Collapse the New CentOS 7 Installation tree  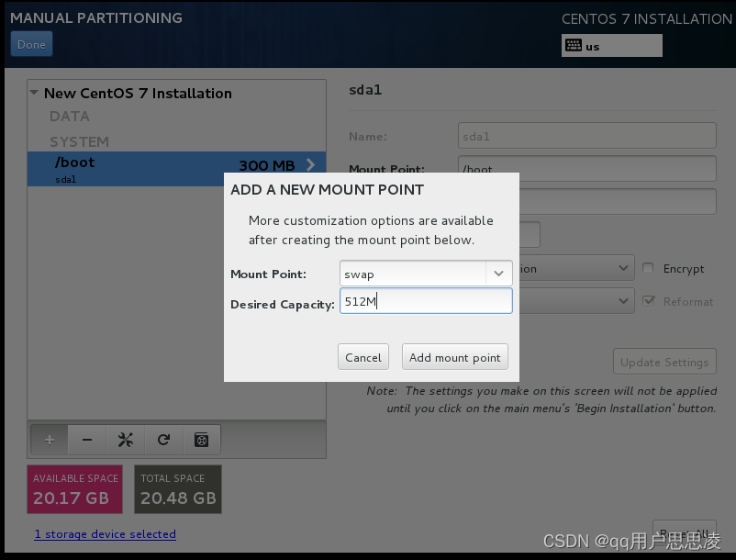(33, 93)
